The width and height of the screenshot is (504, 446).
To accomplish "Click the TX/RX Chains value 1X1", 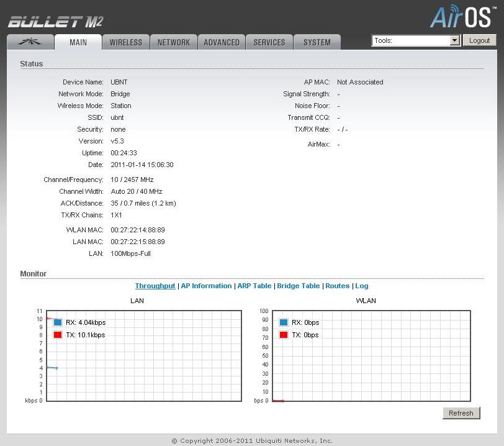I will tap(116, 215).
